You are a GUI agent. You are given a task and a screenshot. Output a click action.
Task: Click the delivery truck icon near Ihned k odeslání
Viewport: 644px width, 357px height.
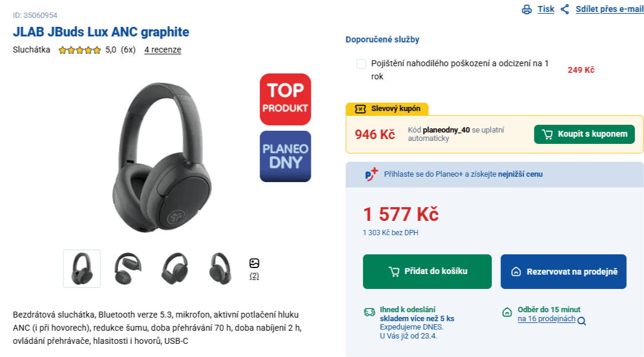tap(369, 312)
